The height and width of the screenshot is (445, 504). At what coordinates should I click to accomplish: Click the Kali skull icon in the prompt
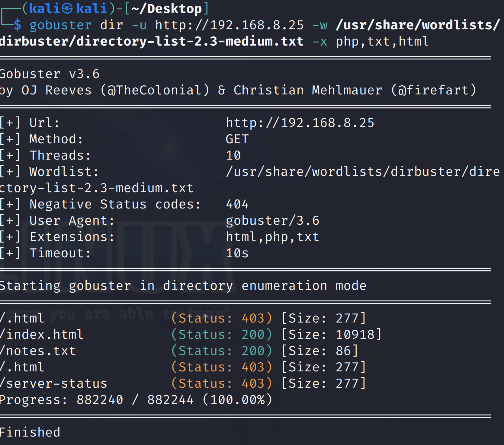click(x=67, y=8)
